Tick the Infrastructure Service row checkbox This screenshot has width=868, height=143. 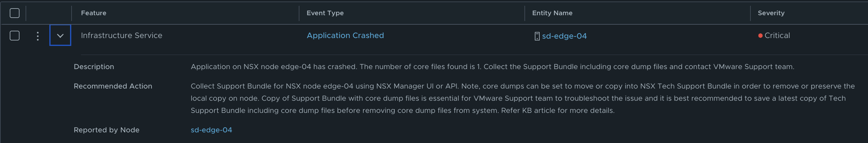point(15,36)
